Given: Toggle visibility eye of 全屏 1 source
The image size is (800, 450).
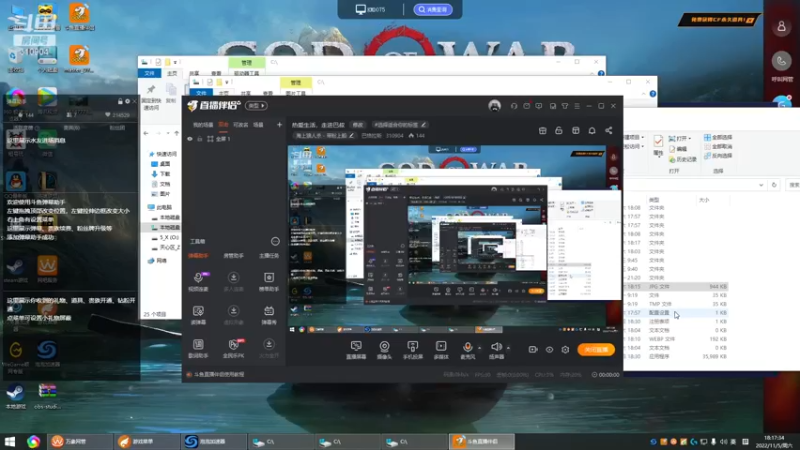Looking at the screenshot, I should [x=190, y=139].
